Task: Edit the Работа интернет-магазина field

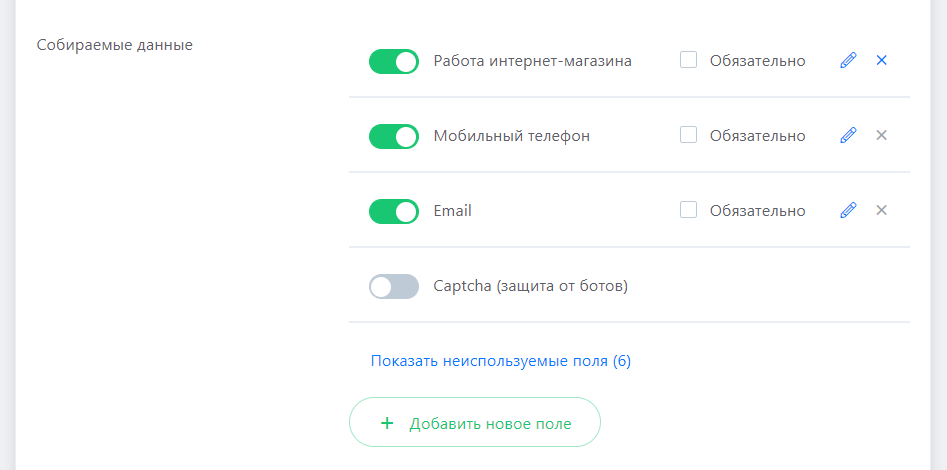Action: tap(848, 60)
